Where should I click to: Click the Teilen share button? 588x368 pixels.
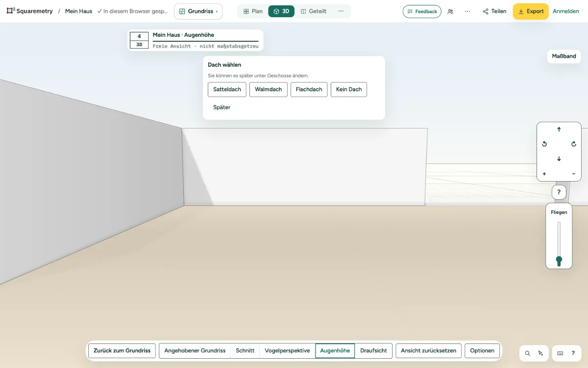494,11
